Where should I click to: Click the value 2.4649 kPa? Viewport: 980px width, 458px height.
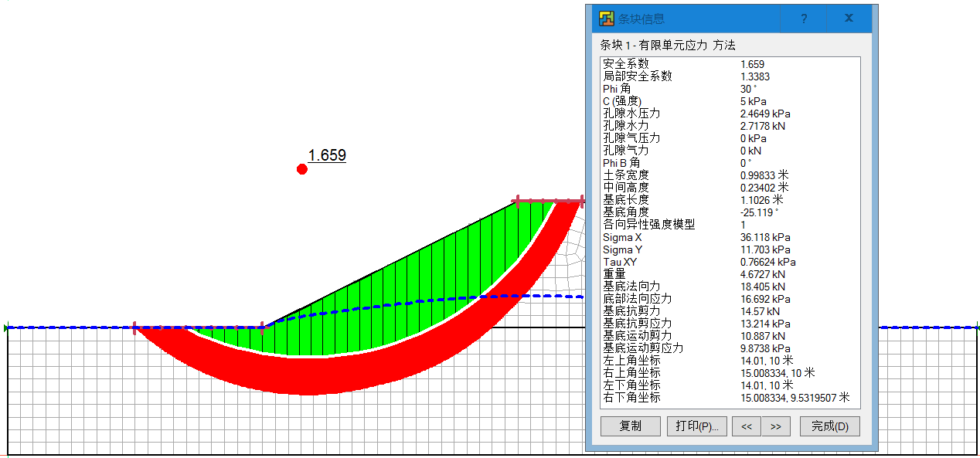pyautogui.click(x=765, y=114)
